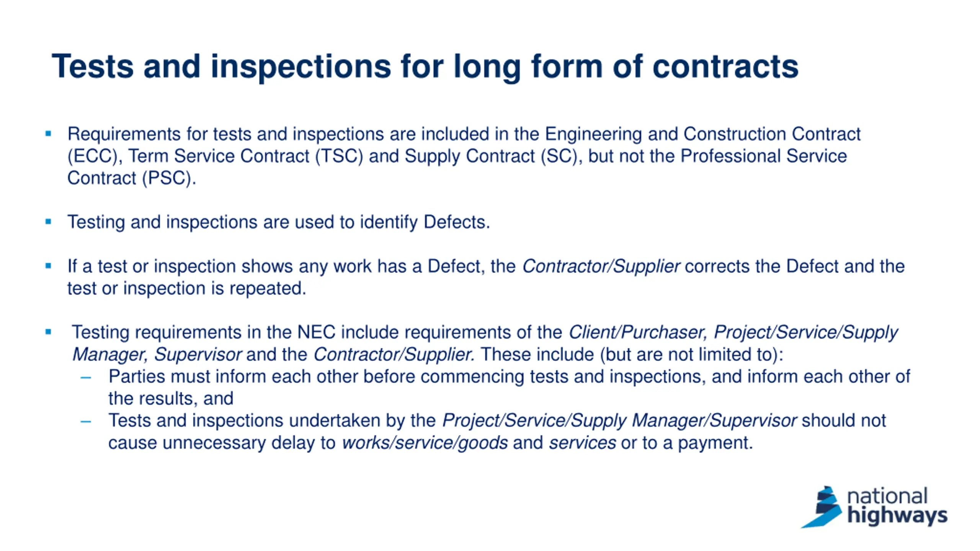Click the italic 'Manager, Supervisor' text
This screenshot has width=980, height=551.
point(157,354)
